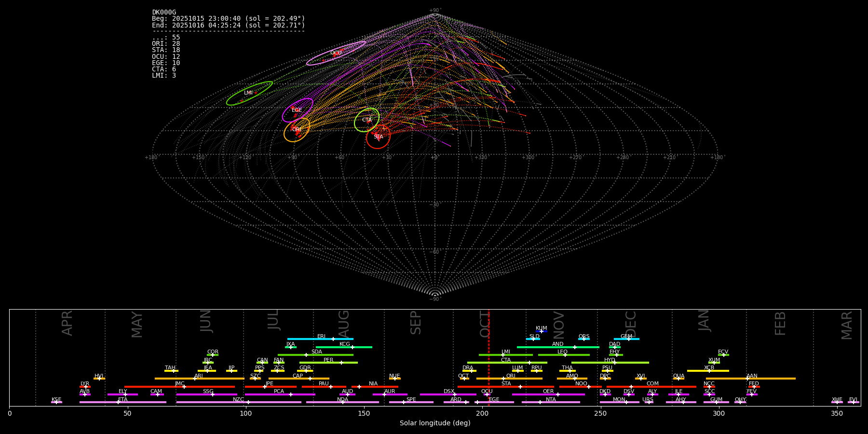This screenshot has height=434, width=868.
Task: Click the OCU radiant ellipse on sky map
Action: tap(336, 53)
